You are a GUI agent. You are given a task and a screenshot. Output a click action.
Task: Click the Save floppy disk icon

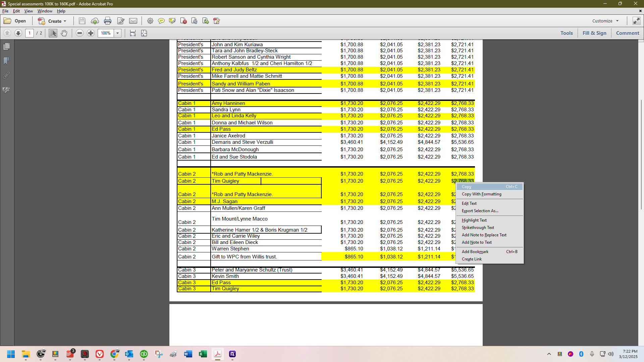tap(82, 21)
